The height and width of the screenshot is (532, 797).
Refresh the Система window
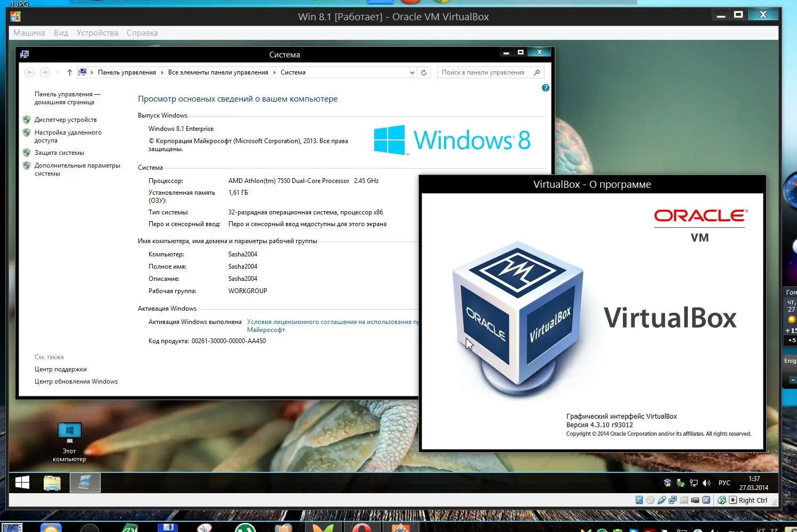click(424, 72)
